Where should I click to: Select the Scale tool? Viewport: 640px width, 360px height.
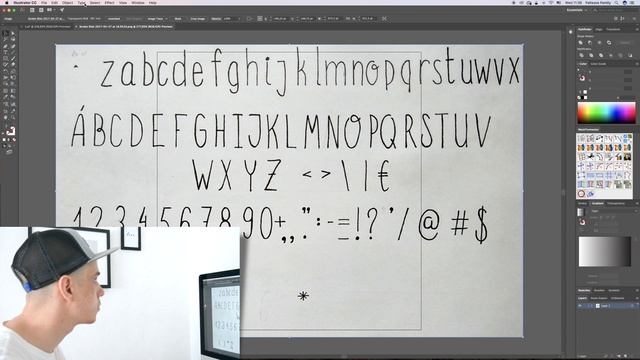coord(13,71)
